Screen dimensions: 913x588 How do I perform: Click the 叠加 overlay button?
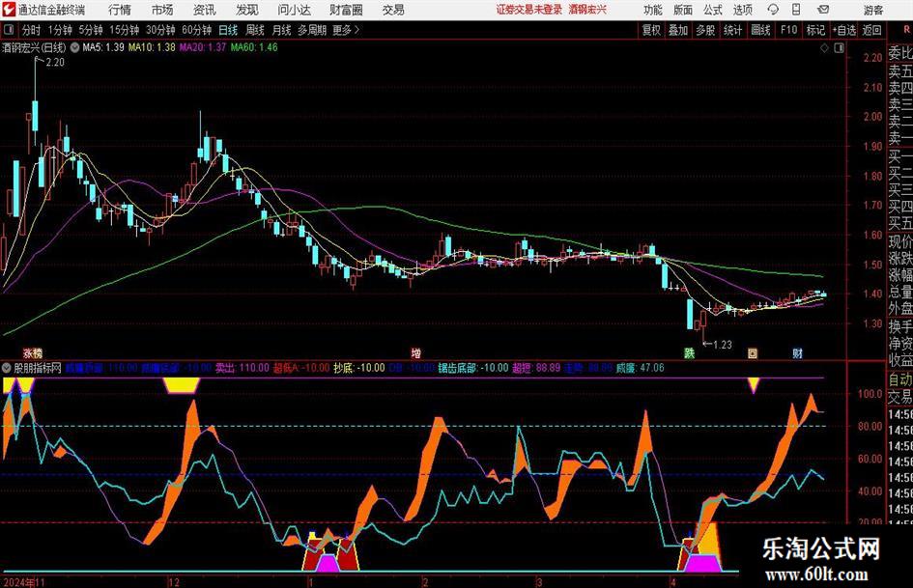[678, 30]
